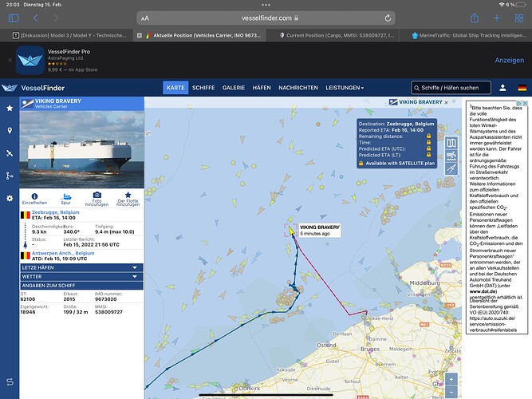Open a new tab with plus icon

point(496,18)
